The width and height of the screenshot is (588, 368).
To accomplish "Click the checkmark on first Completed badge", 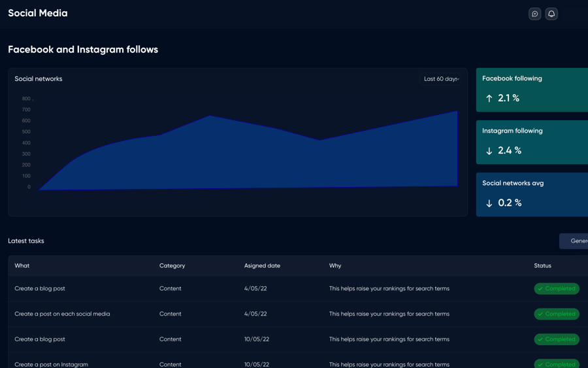I will click(540, 288).
